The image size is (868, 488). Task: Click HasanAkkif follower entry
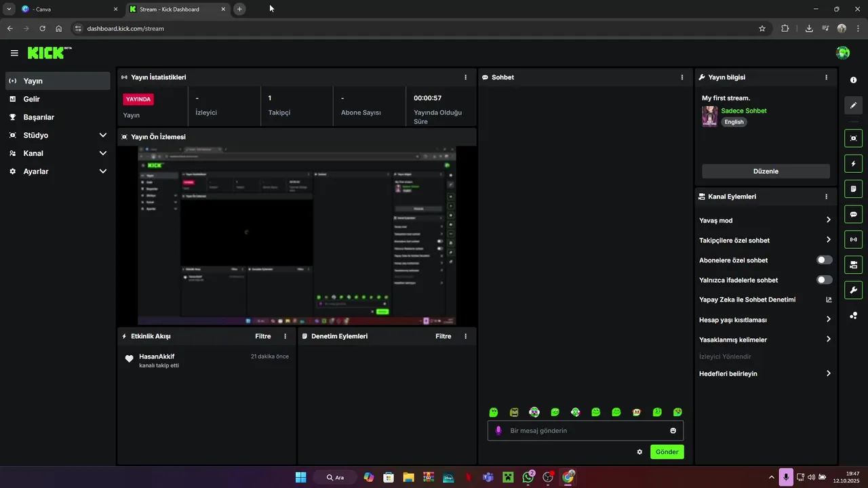point(207,361)
